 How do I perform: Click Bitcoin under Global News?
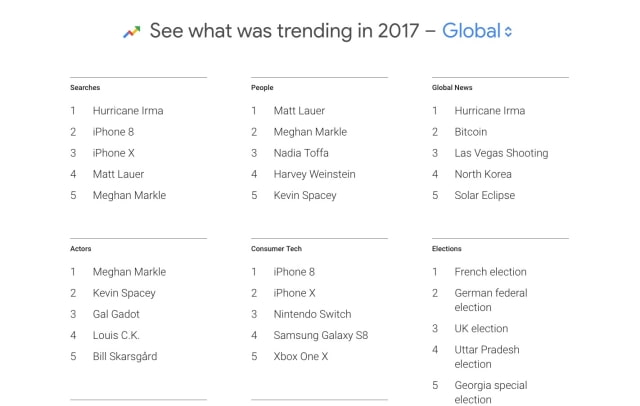click(x=471, y=132)
